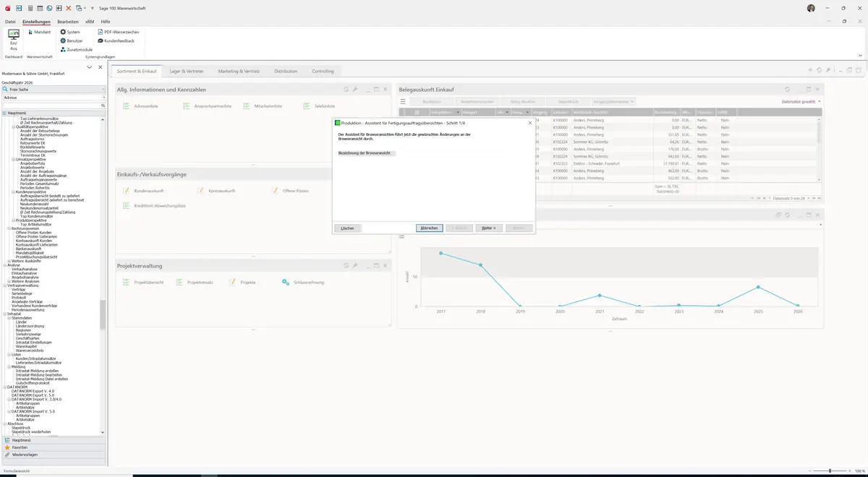This screenshot has height=477, width=868.
Task: Click Löschen in the assistant dialog
Action: point(348,228)
